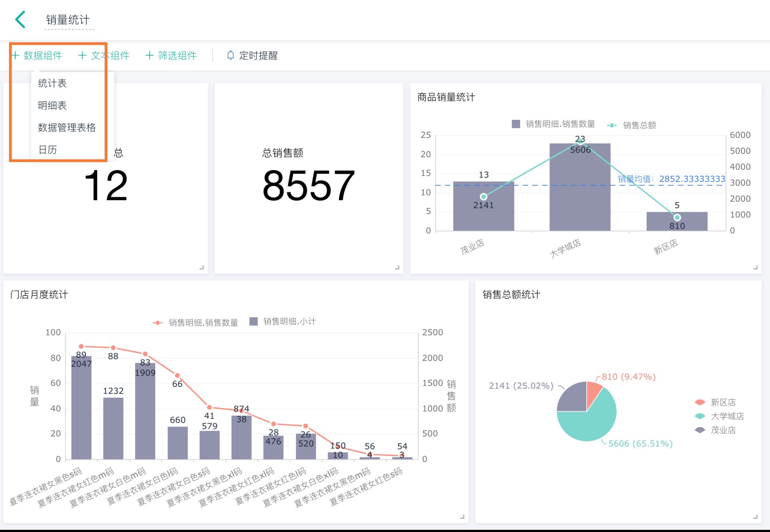
Task: Choose 数据管理表格 menu entry
Action: (67, 127)
